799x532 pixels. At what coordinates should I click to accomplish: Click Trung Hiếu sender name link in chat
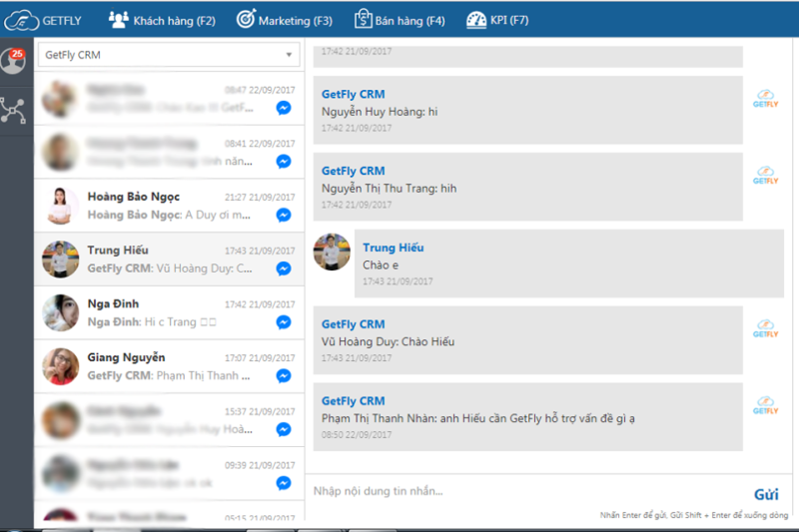(x=393, y=248)
